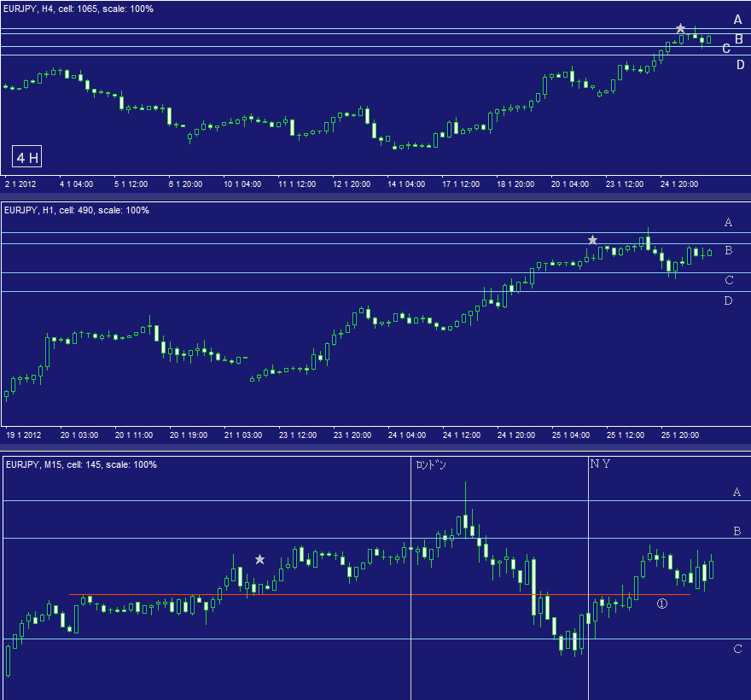Click the EURJPY, H1 chart title text
Image resolution: width=751 pixels, height=700 pixels.
coord(77,210)
